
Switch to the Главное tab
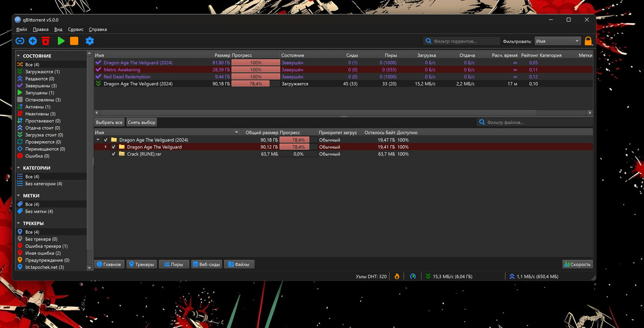pyautogui.click(x=109, y=264)
